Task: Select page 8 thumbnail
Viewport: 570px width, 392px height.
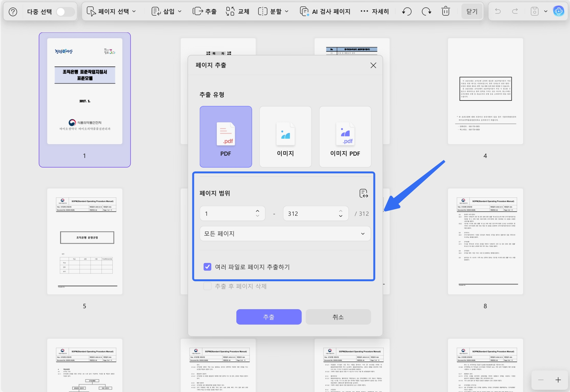Action: coord(486,241)
